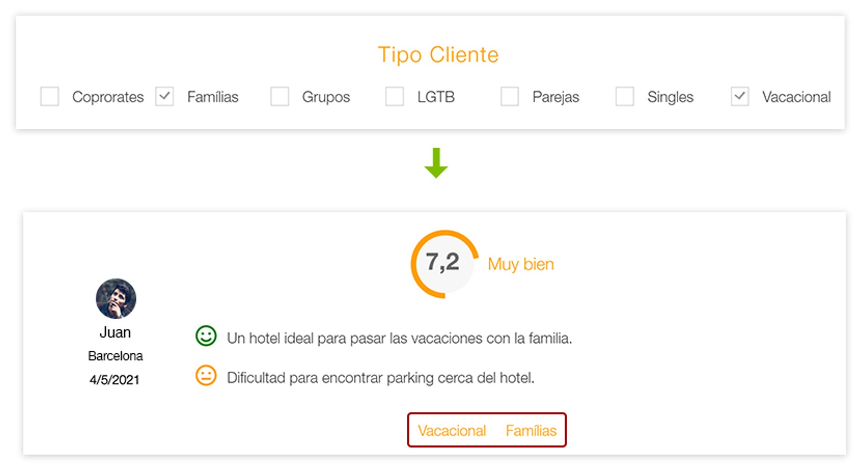Click the negative comment about parking

pos(381,378)
